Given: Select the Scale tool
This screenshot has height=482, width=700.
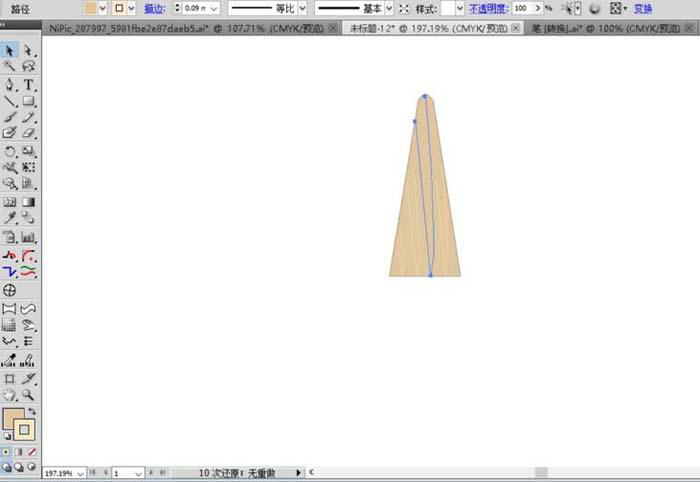Looking at the screenshot, I should tap(29, 151).
